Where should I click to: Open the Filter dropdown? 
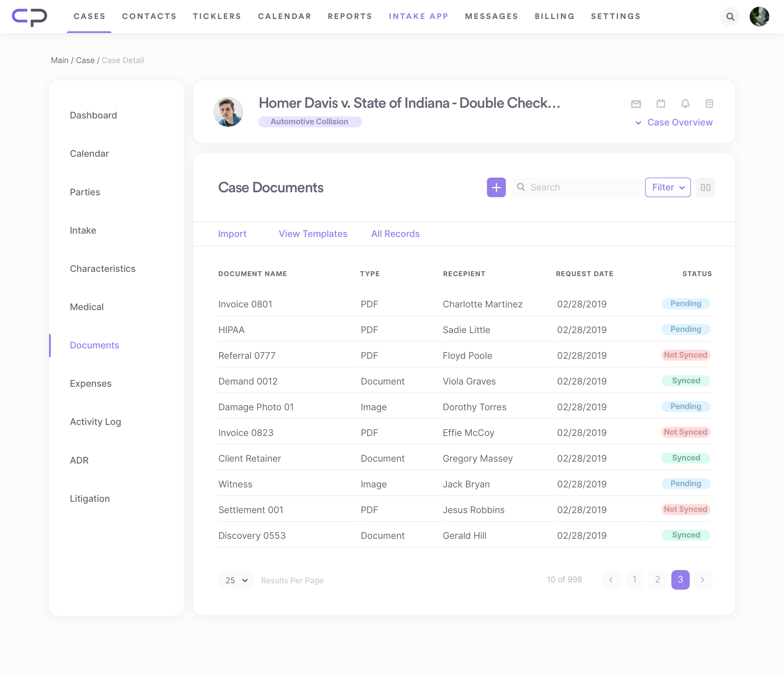667,187
